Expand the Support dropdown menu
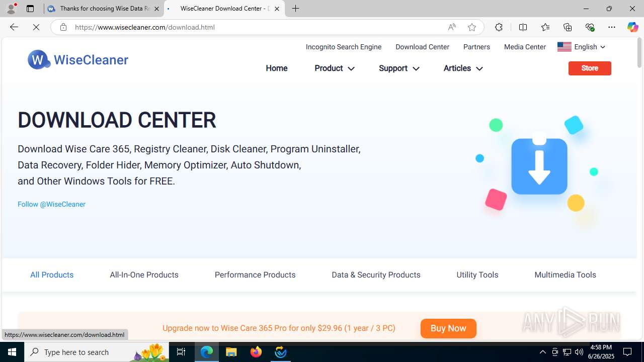 pyautogui.click(x=398, y=68)
